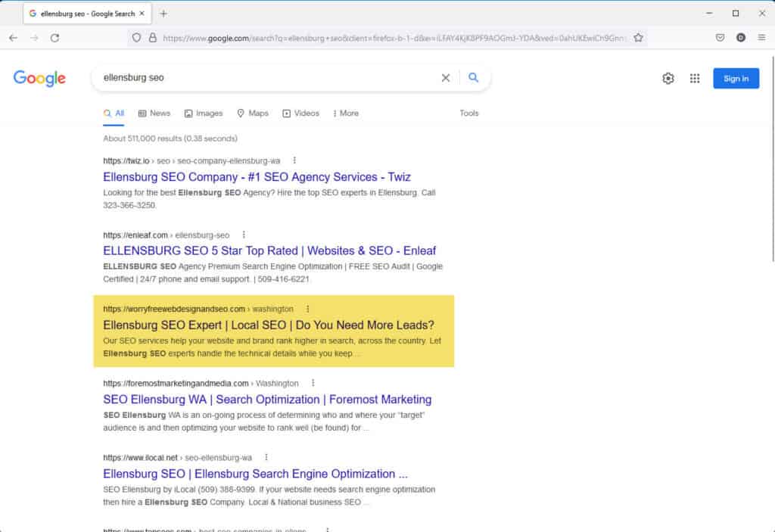This screenshot has height=532, width=775.
Task: Open the three-dot menu beside enleaf.com result
Action: pyautogui.click(x=244, y=235)
